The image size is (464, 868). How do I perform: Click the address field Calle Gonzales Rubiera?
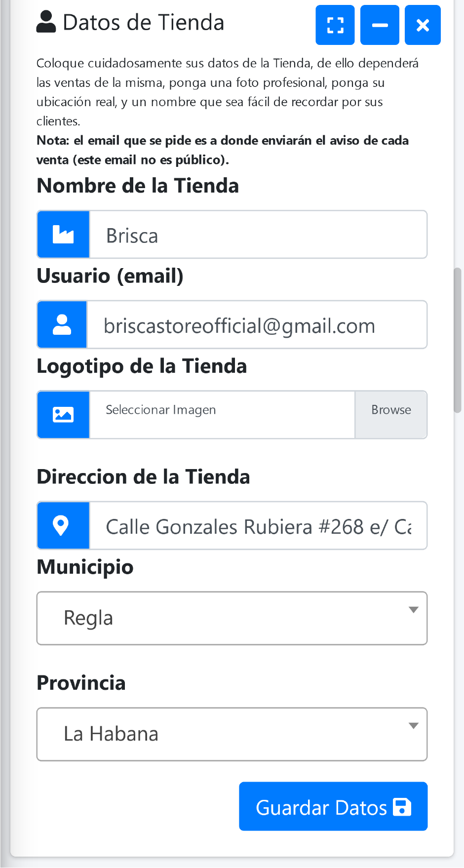click(x=258, y=526)
